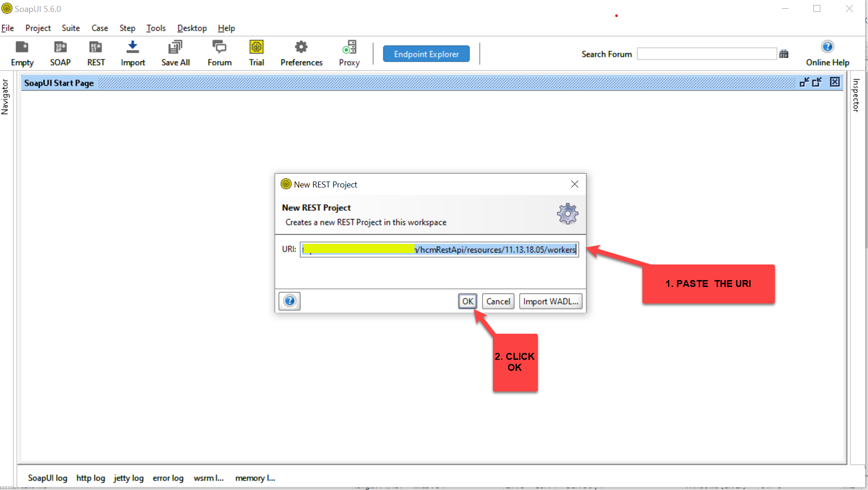This screenshot has width=868, height=490.
Task: Minimize the SoapUI Start Page panel
Action: pyautogui.click(x=804, y=82)
